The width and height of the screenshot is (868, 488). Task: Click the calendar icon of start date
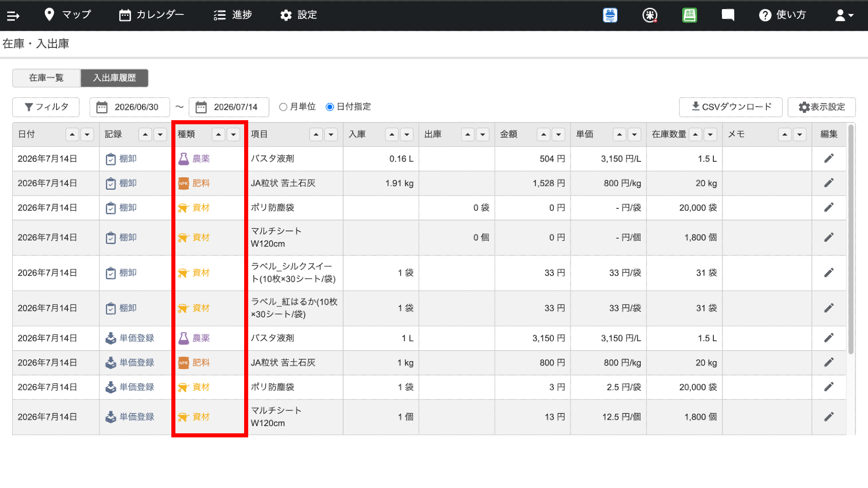point(102,107)
